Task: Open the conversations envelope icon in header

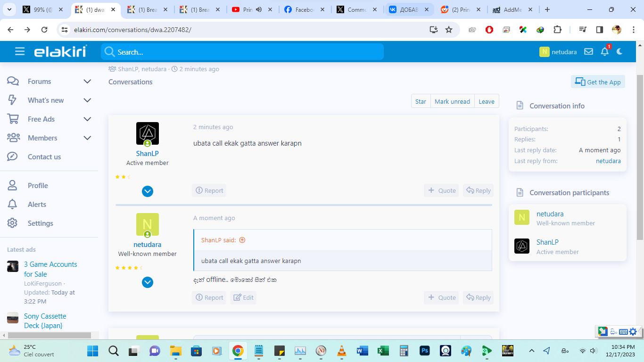Action: 588,52
